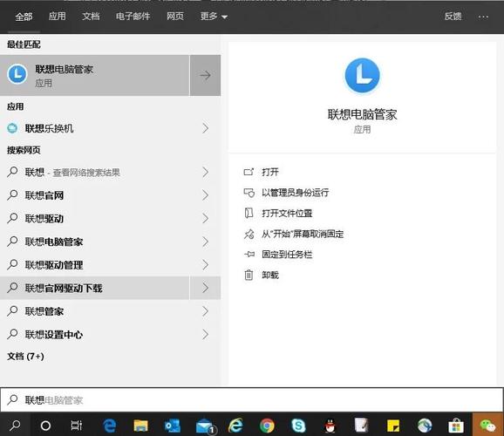Open the 更多 dropdown
The height and width of the screenshot is (436, 504).
tap(214, 16)
